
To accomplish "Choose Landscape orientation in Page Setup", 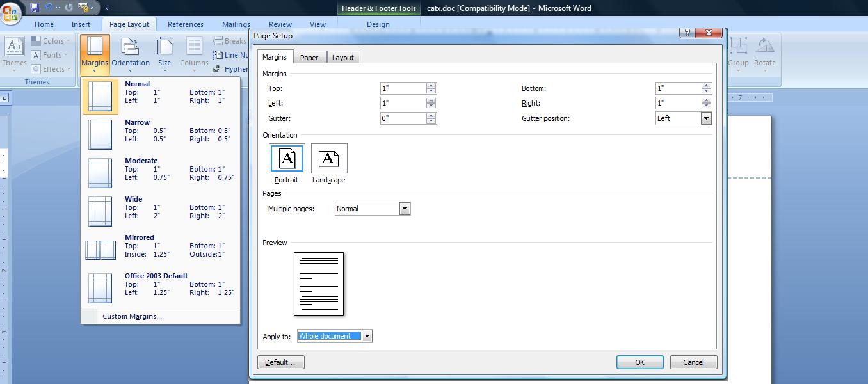I will [329, 164].
